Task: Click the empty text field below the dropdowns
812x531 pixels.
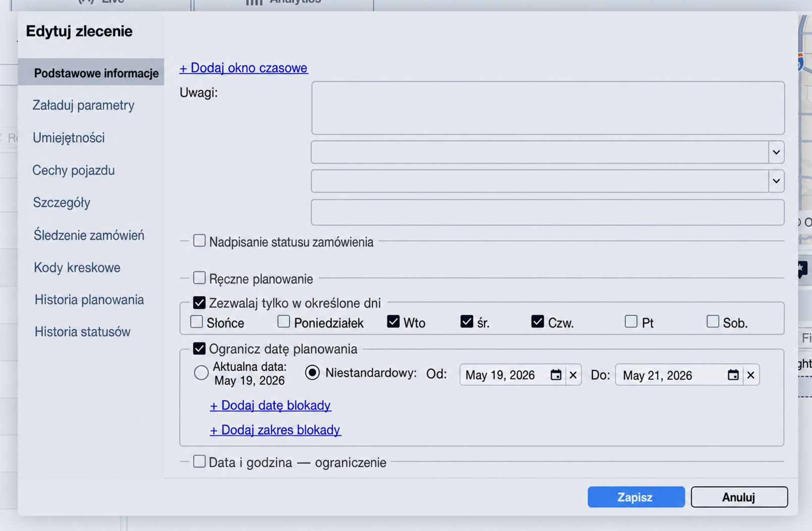Action: [x=548, y=212]
